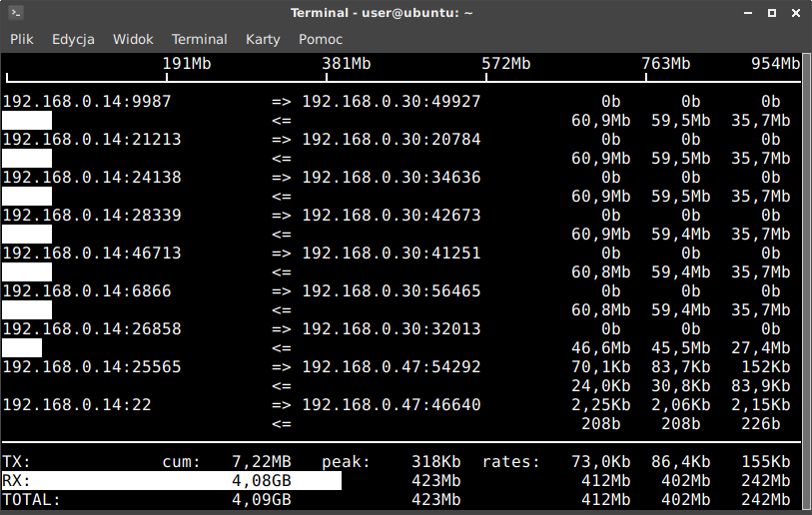The width and height of the screenshot is (812, 515).
Task: Click the terminal icon in the title bar
Action: [x=14, y=13]
